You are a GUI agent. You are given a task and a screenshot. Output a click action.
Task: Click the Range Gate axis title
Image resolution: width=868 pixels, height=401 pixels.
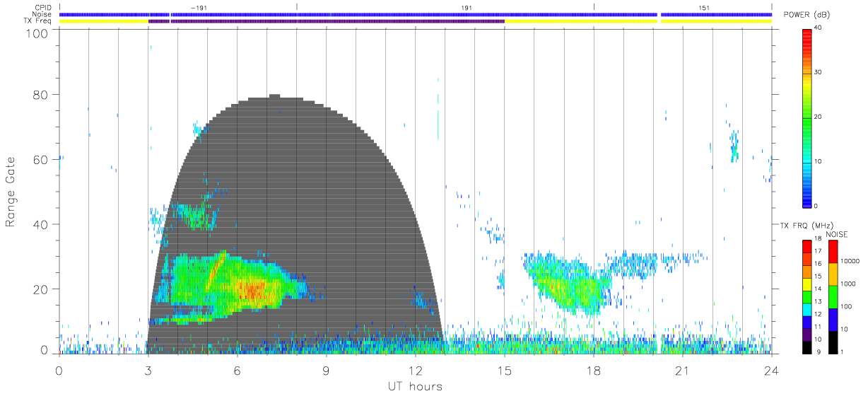click(11, 192)
